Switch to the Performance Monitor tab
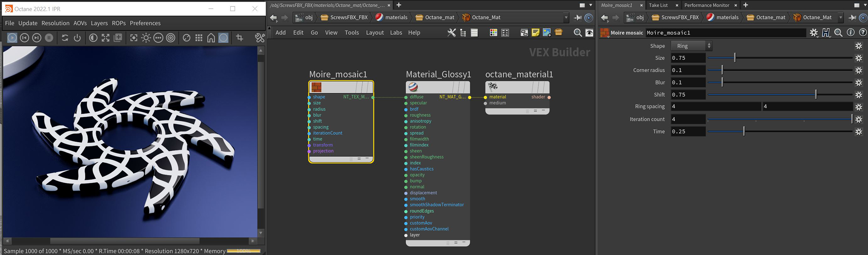 [706, 5]
